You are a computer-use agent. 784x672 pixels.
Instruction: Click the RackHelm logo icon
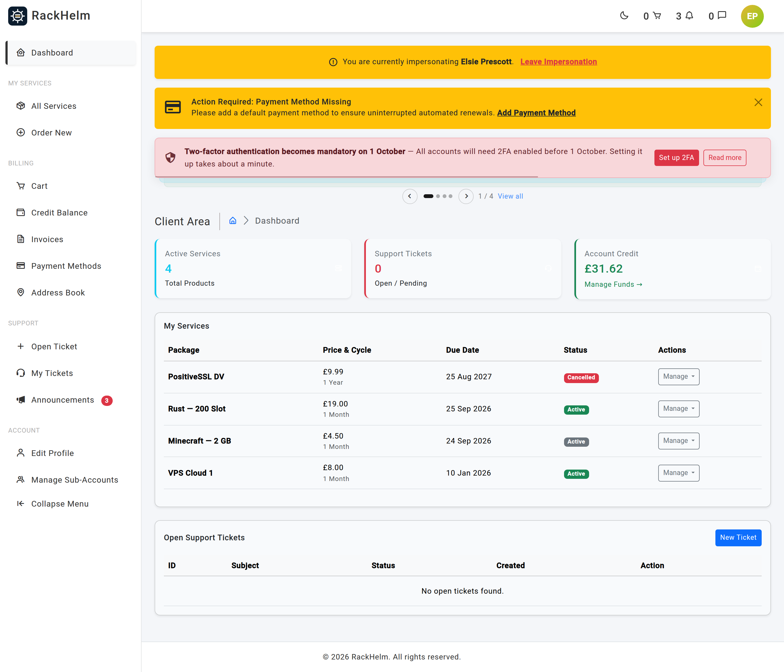tap(18, 16)
